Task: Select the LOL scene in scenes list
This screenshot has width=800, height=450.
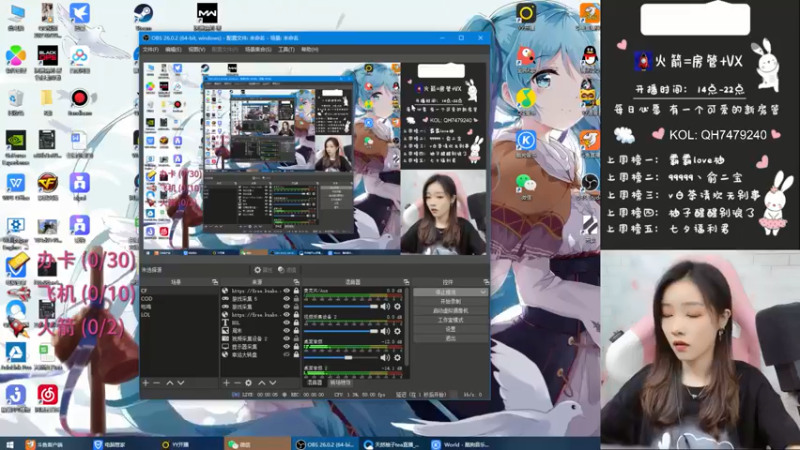Action: click(x=179, y=315)
